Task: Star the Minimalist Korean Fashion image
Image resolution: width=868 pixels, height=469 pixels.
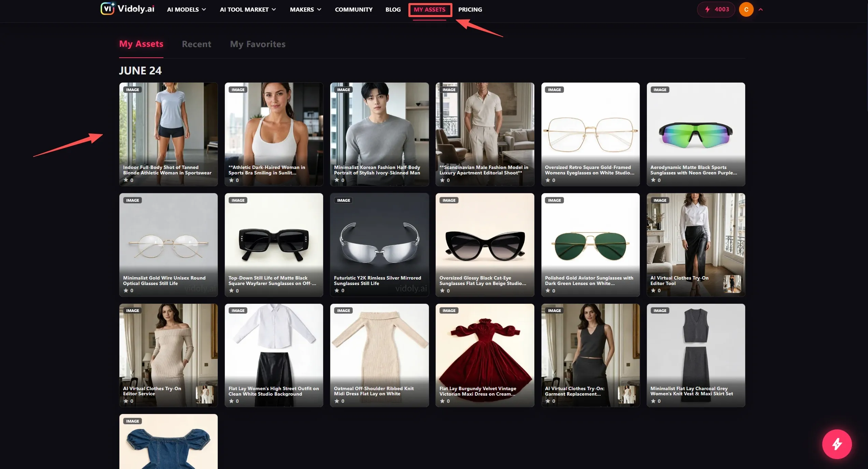Action: coord(337,180)
